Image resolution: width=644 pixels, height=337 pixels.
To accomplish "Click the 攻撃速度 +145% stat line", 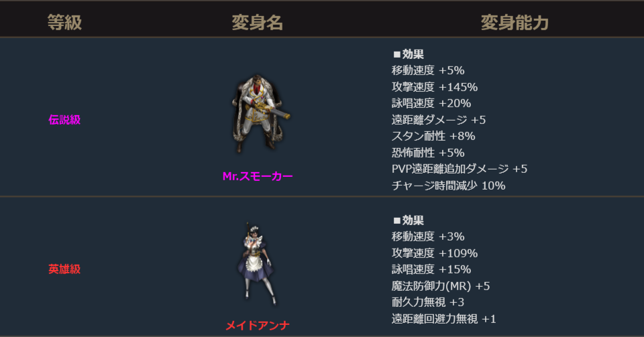I will click(434, 86).
